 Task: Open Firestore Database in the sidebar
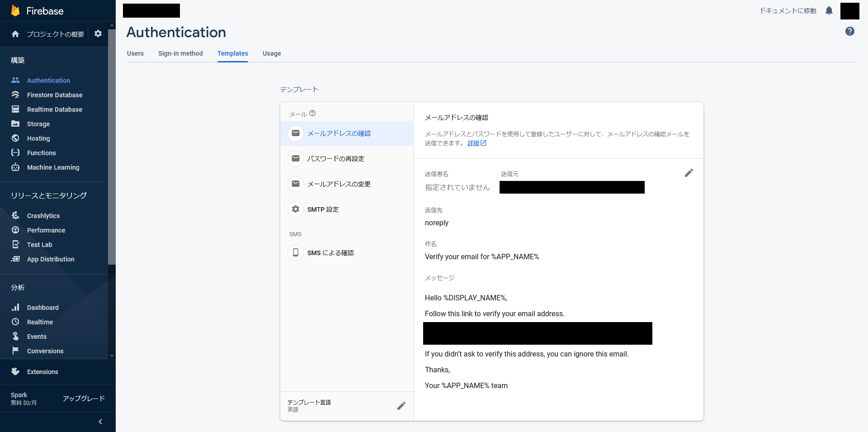pyautogui.click(x=55, y=95)
